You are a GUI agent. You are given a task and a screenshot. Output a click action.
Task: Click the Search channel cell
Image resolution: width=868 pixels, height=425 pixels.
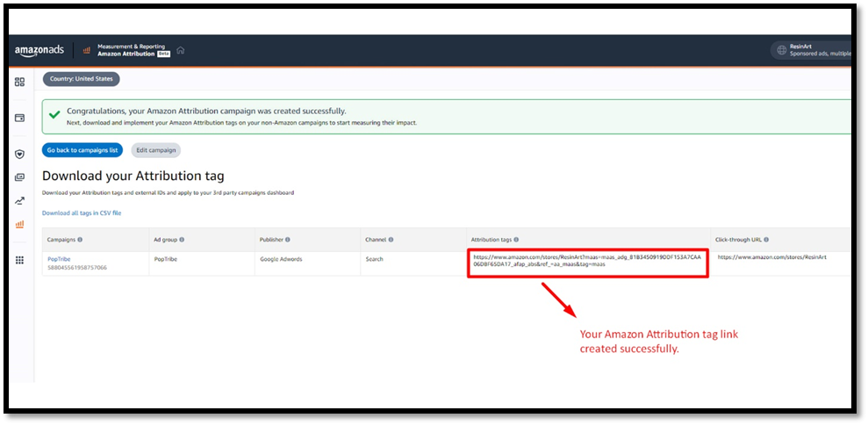374,259
